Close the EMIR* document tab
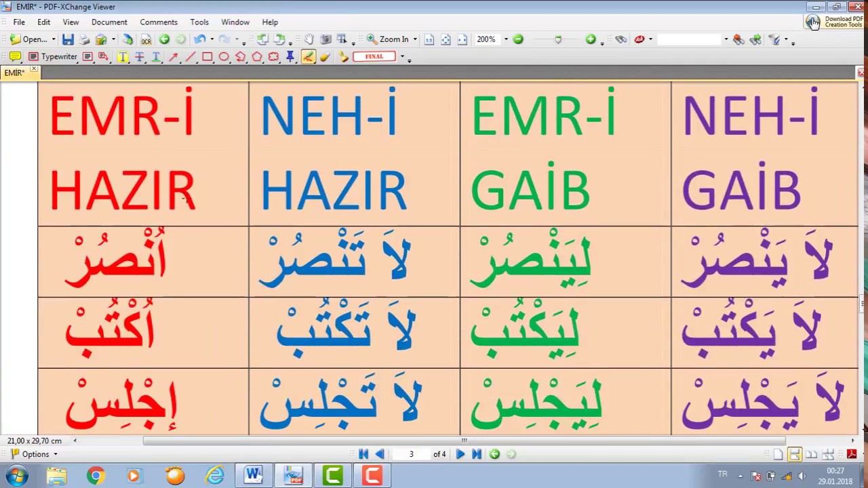Viewport: 868px width, 488px height. click(34, 69)
